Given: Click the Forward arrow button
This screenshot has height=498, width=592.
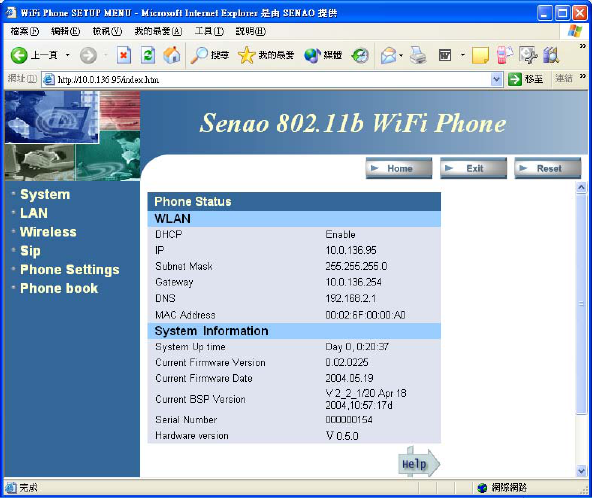Looking at the screenshot, I should point(88,56).
